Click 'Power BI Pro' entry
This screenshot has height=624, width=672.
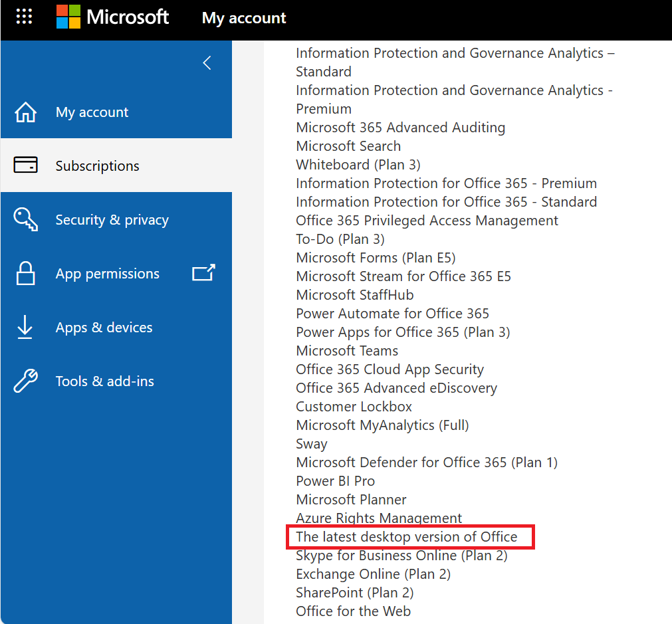[x=336, y=481]
